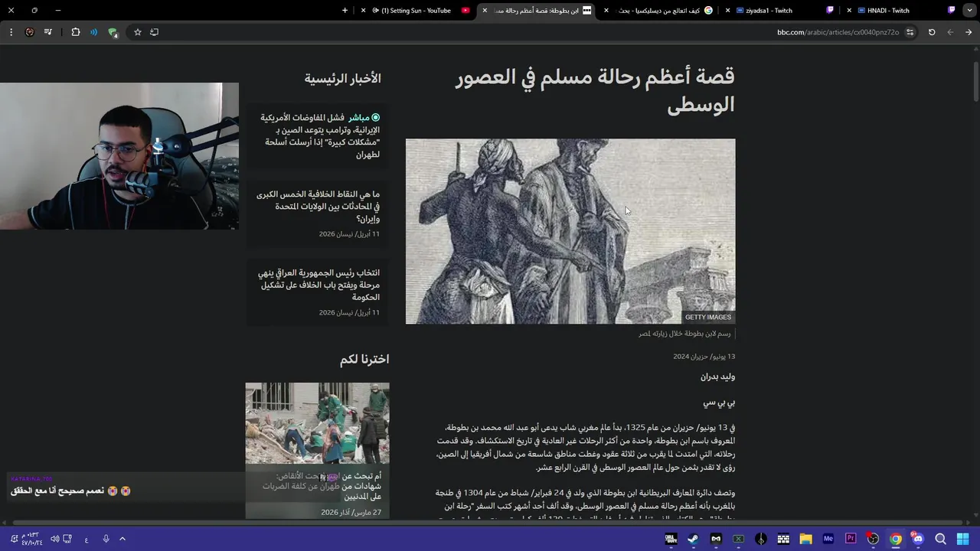Close the Google dyslexia search tab
This screenshot has height=551, width=980.
[606, 11]
